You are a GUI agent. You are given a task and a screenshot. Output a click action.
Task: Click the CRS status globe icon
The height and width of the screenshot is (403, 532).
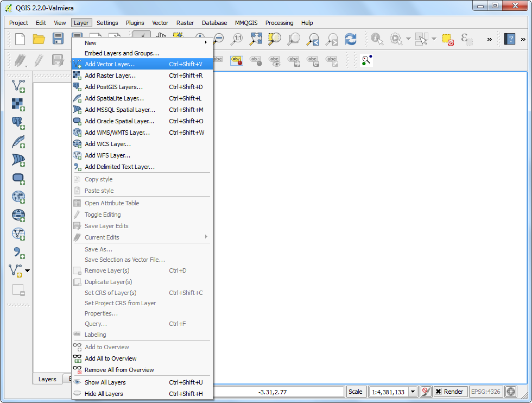(x=511, y=392)
